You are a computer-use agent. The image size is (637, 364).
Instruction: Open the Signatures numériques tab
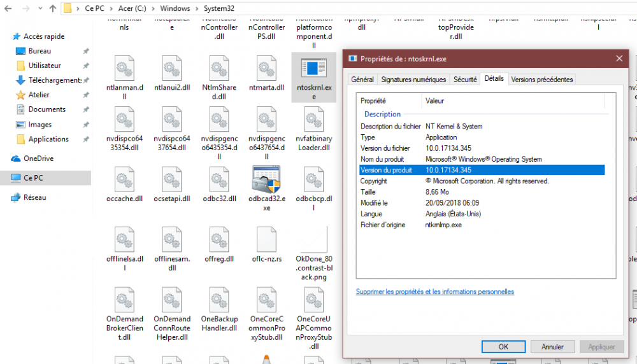coord(413,80)
